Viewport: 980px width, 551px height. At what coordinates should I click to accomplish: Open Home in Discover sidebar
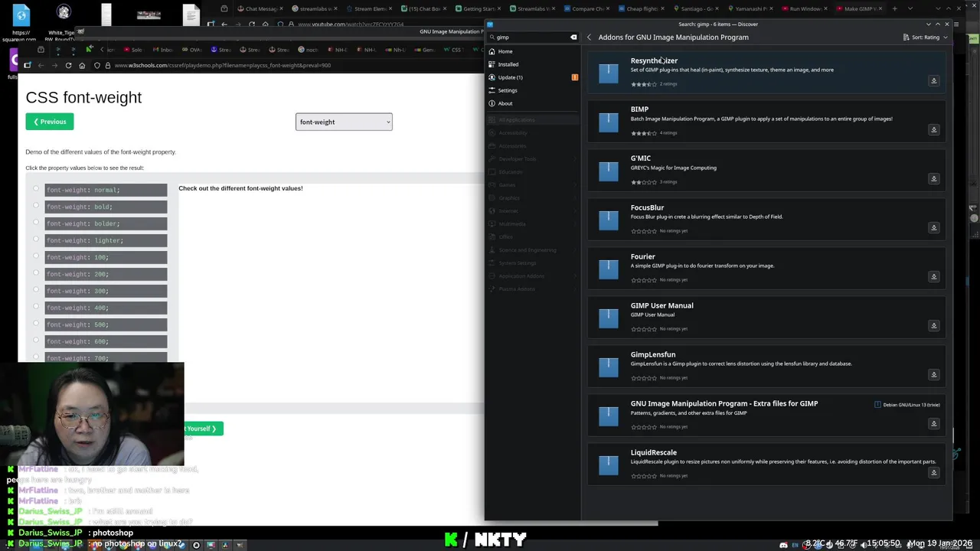point(533,51)
